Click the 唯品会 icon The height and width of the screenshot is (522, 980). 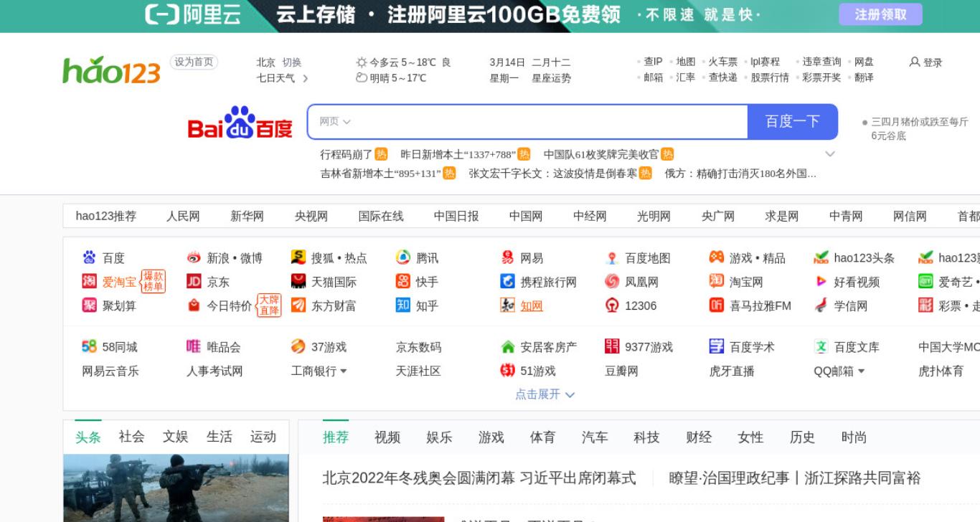tap(194, 346)
